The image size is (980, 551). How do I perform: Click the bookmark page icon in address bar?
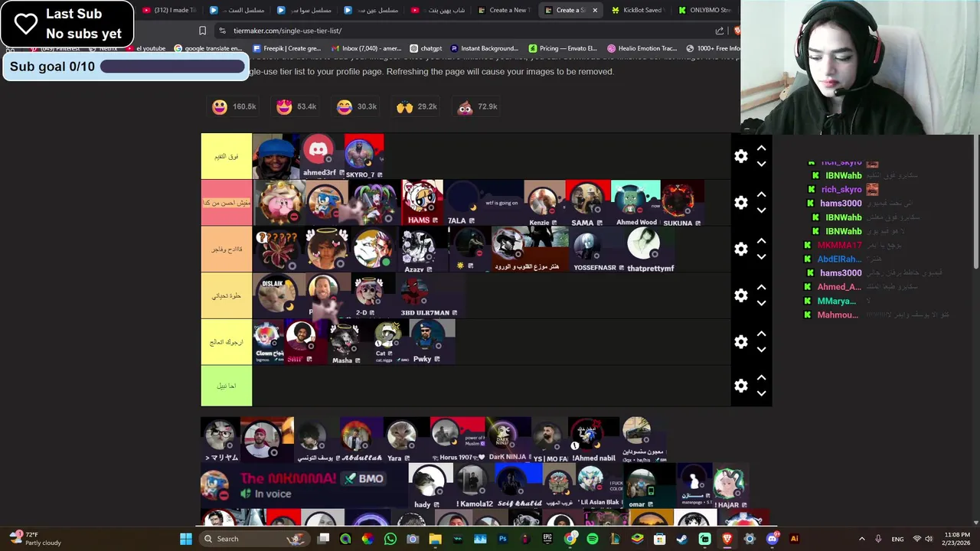pyautogui.click(x=202, y=31)
